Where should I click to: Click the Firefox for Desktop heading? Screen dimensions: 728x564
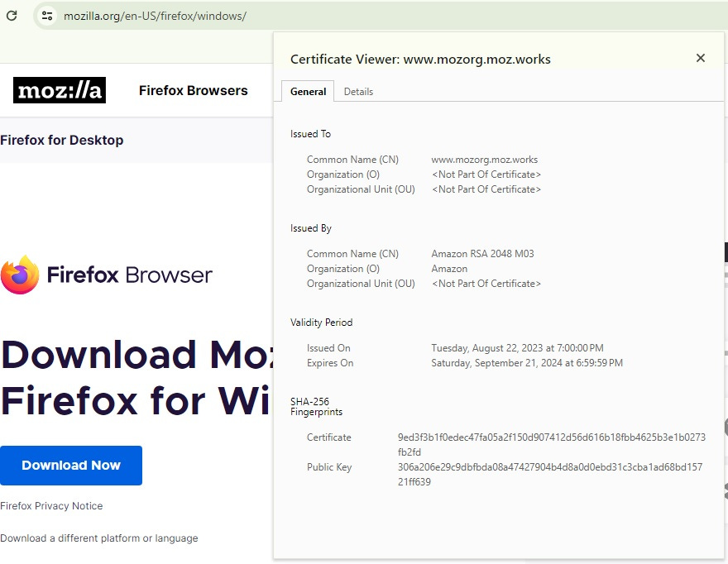coord(62,141)
